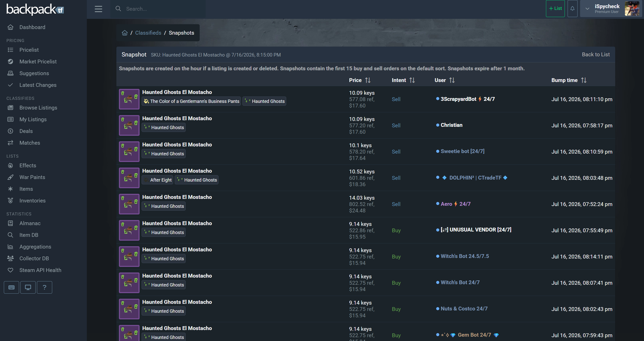
Task: Click the Market Pricelist Steam icon
Action: [10, 62]
